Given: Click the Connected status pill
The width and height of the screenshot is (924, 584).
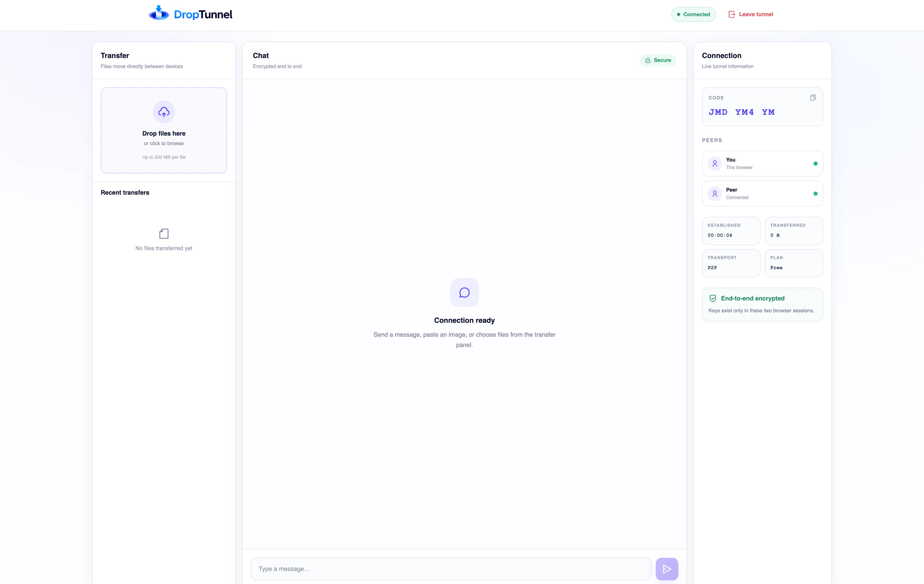Looking at the screenshot, I should pos(693,14).
